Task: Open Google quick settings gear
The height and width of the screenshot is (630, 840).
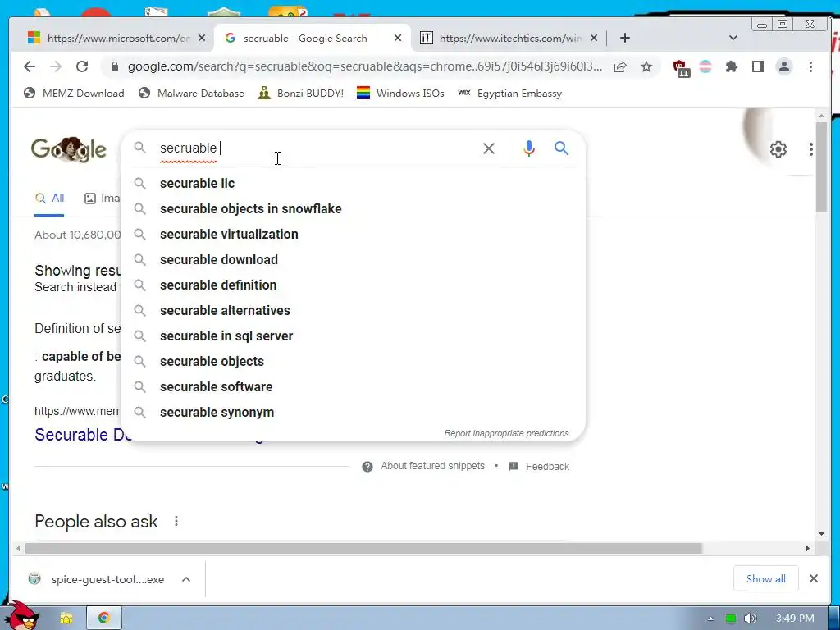Action: click(x=778, y=149)
